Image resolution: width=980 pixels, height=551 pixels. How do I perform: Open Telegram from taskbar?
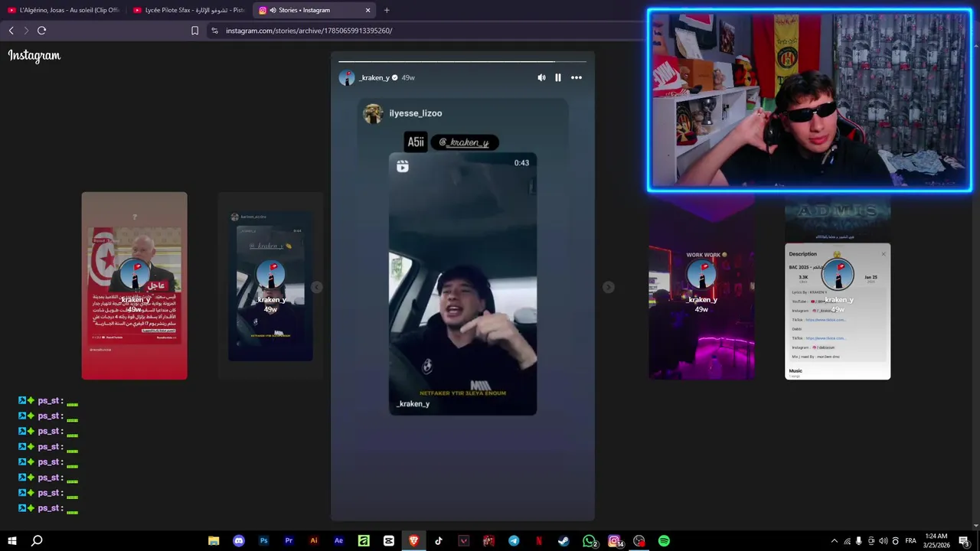514,541
